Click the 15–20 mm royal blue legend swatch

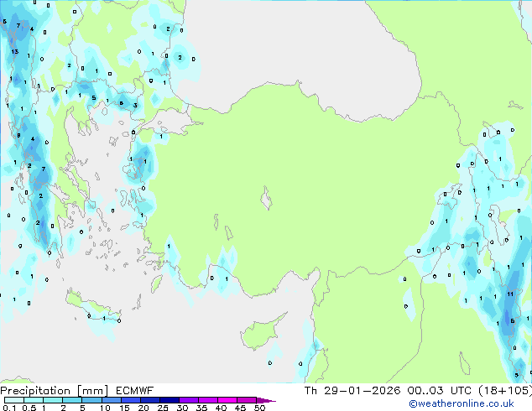(x=131, y=400)
